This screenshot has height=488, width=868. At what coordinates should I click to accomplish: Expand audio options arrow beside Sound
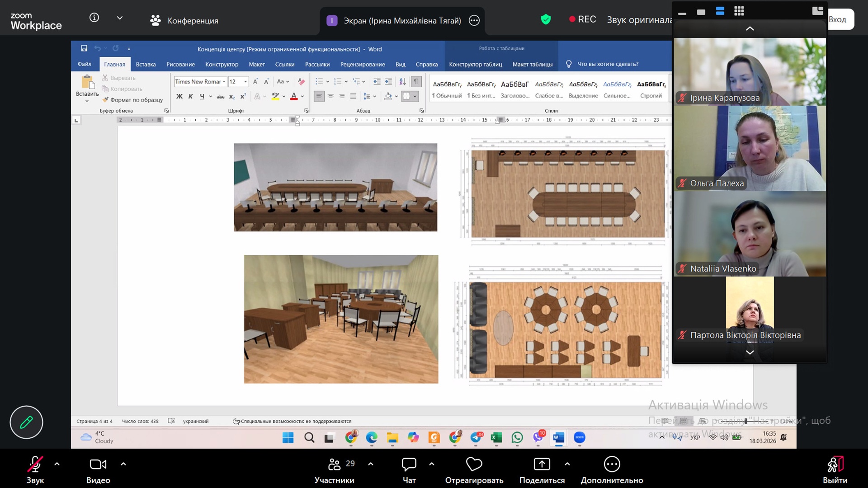click(57, 464)
